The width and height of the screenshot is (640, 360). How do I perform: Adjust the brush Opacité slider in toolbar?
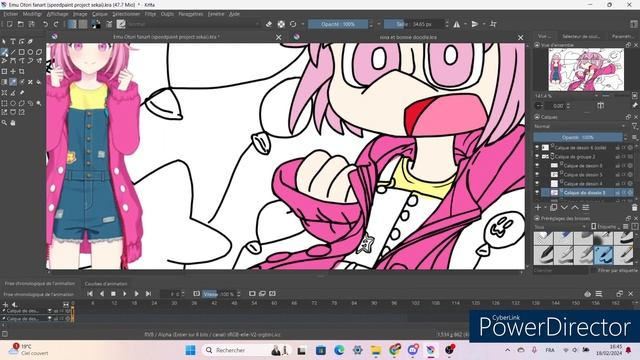coord(338,24)
